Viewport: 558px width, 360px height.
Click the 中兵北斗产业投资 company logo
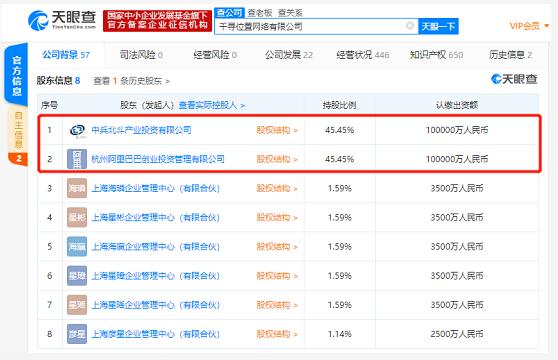[x=77, y=130]
